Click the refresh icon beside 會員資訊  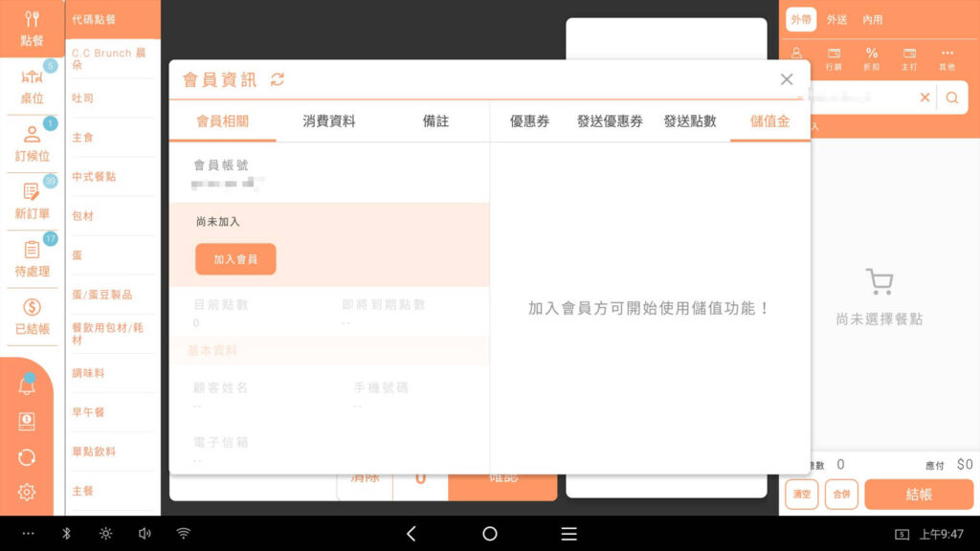coord(278,80)
